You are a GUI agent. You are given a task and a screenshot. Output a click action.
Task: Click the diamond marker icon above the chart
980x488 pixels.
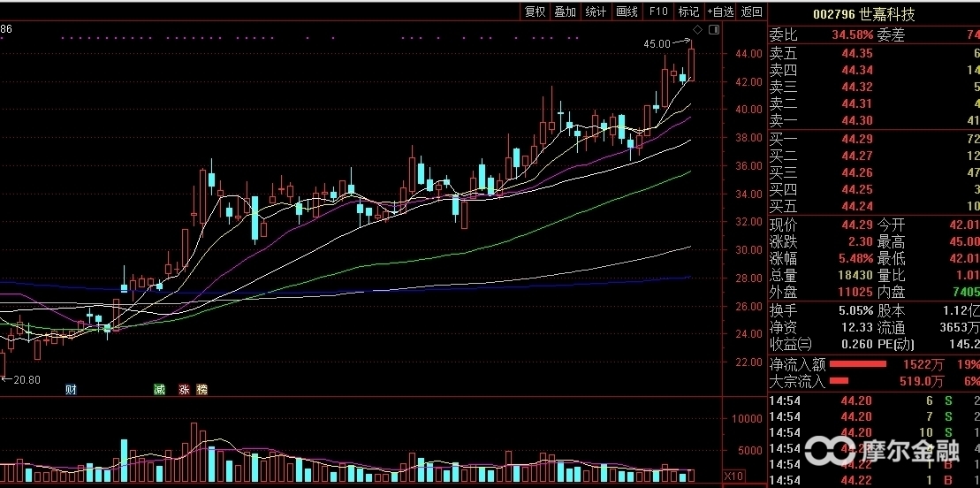tap(697, 30)
